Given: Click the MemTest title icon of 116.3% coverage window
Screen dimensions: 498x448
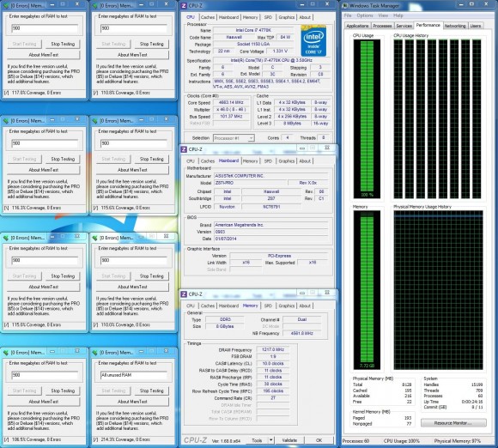Looking at the screenshot, I should tap(6, 121).
